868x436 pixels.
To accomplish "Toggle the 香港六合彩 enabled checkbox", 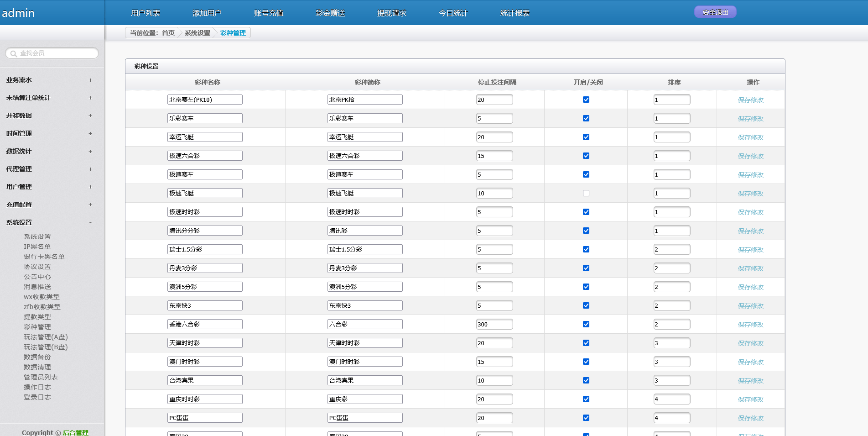I will coord(586,324).
